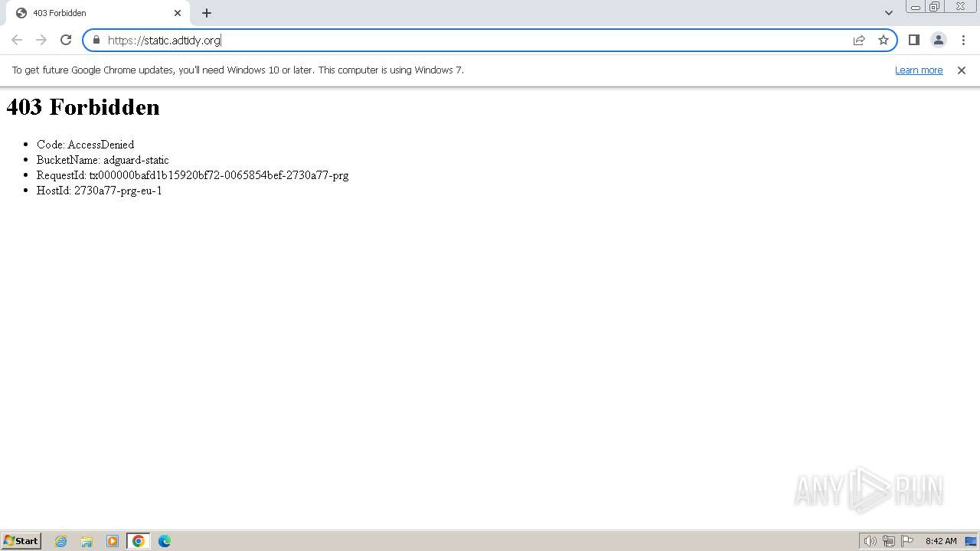Open network status tray icon
Viewport: 980px width, 551px height.
pos(889,541)
